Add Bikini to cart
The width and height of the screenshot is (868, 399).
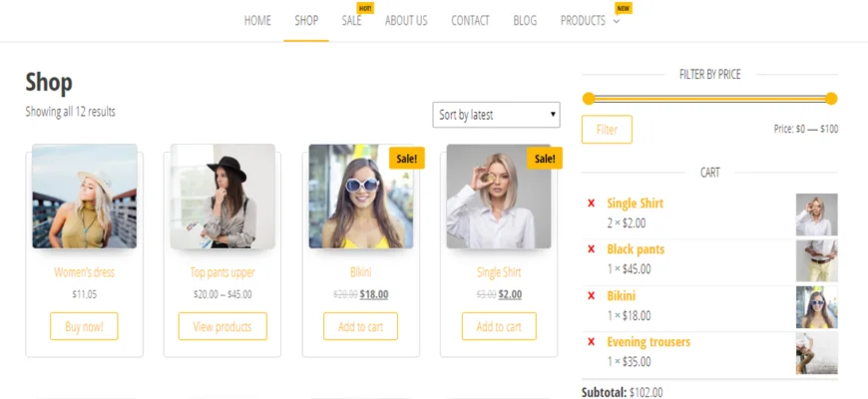[x=360, y=326]
